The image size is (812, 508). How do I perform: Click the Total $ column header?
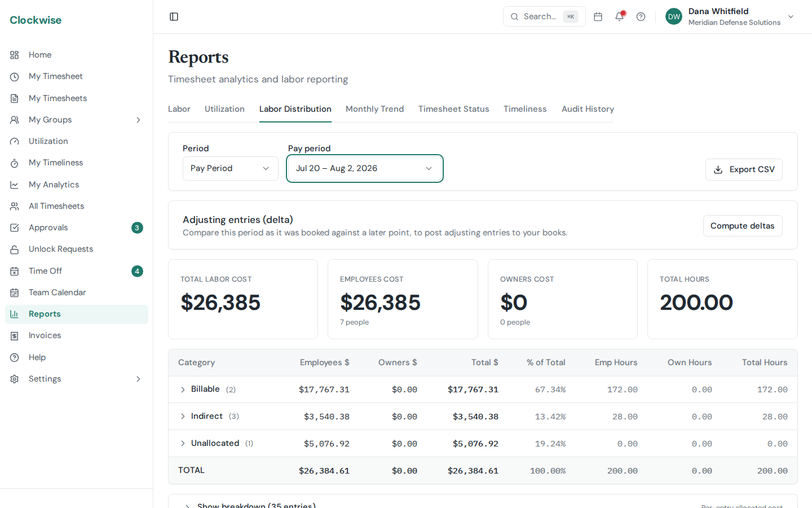[x=485, y=362]
